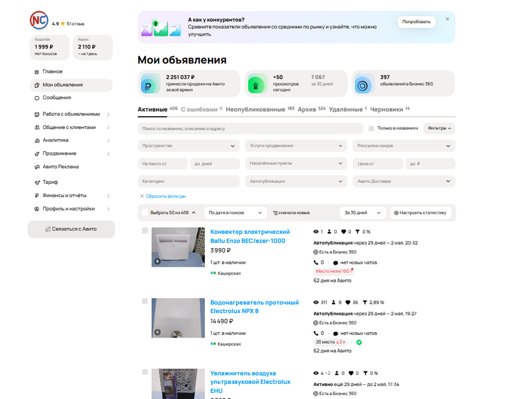Click the chat icon in Водонагреватель listing
532x399 pixels.
point(335,333)
